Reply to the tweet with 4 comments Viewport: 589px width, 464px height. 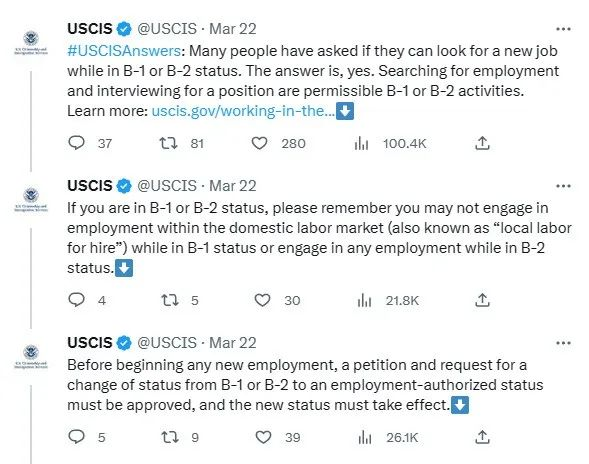point(77,300)
